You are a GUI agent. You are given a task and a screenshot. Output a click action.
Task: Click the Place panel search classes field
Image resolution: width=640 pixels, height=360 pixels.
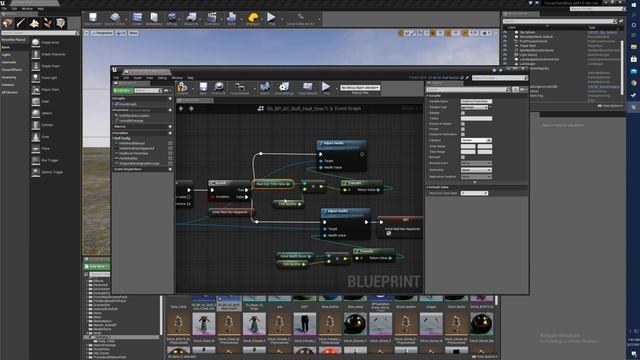pyautogui.click(x=40, y=33)
